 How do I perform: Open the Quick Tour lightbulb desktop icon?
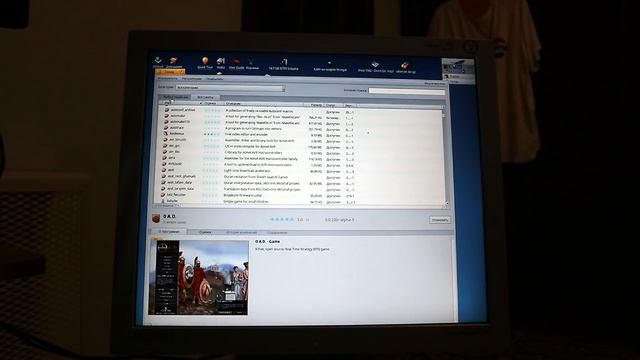click(205, 63)
